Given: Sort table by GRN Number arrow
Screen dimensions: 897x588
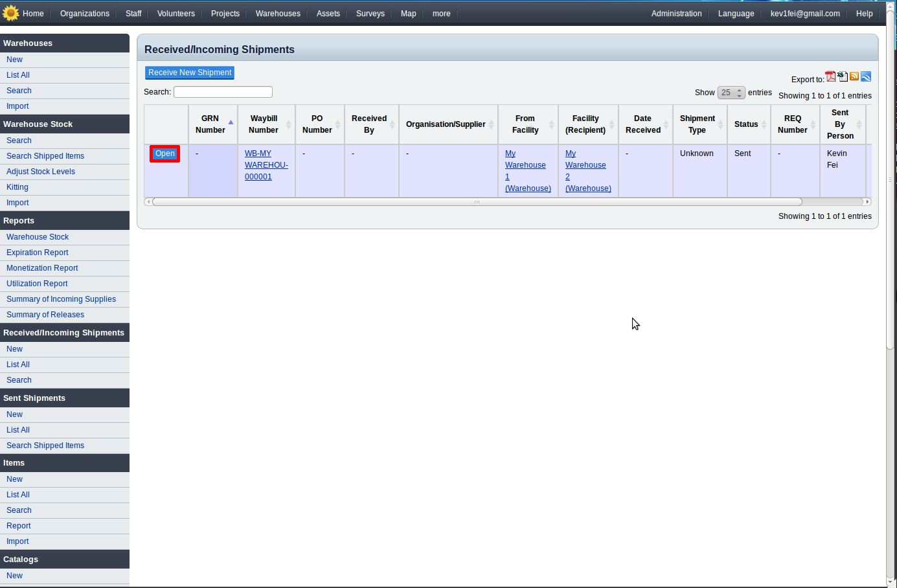Looking at the screenshot, I should pos(231,122).
